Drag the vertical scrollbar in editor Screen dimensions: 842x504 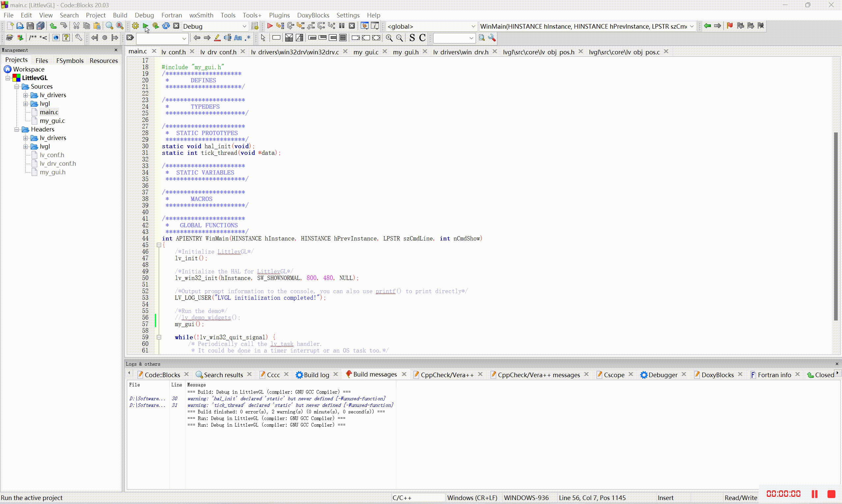[x=835, y=210]
